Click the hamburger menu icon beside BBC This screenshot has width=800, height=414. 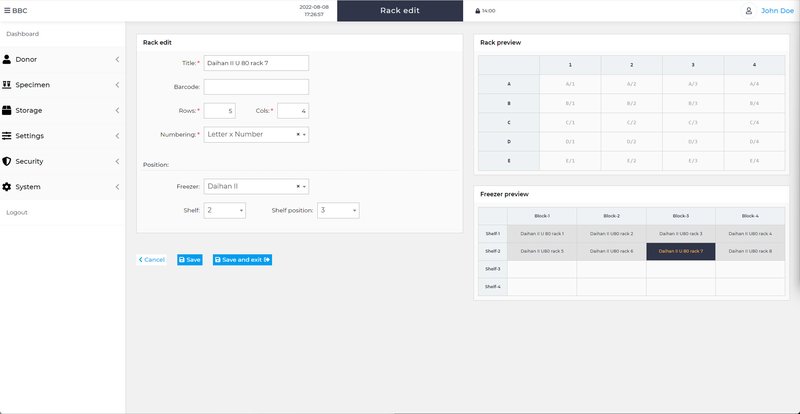click(x=7, y=11)
